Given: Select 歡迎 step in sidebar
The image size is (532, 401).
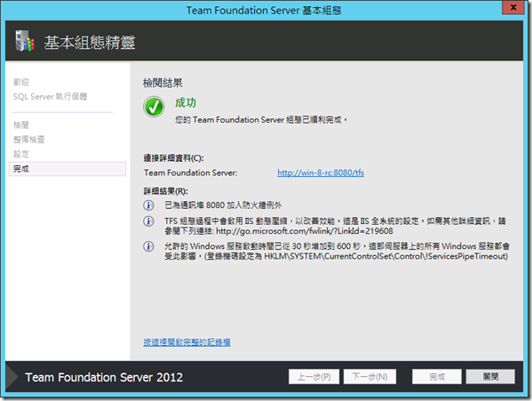Looking at the screenshot, I should tap(21, 82).
